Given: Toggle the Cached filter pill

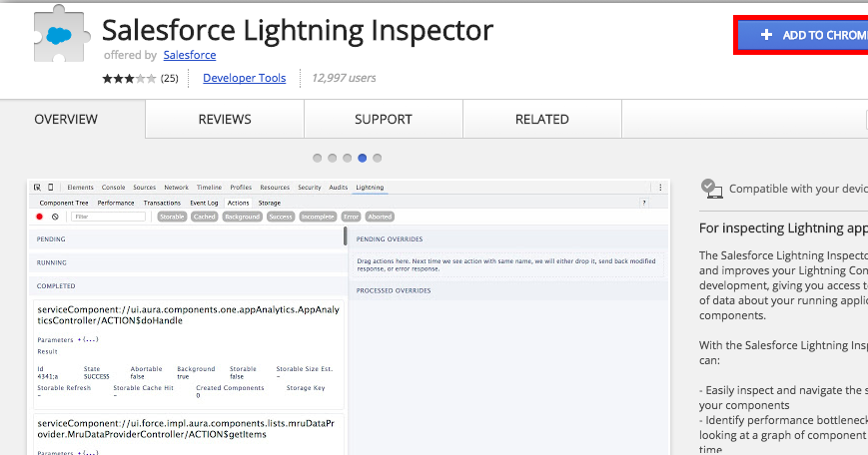Looking at the screenshot, I should click(205, 217).
